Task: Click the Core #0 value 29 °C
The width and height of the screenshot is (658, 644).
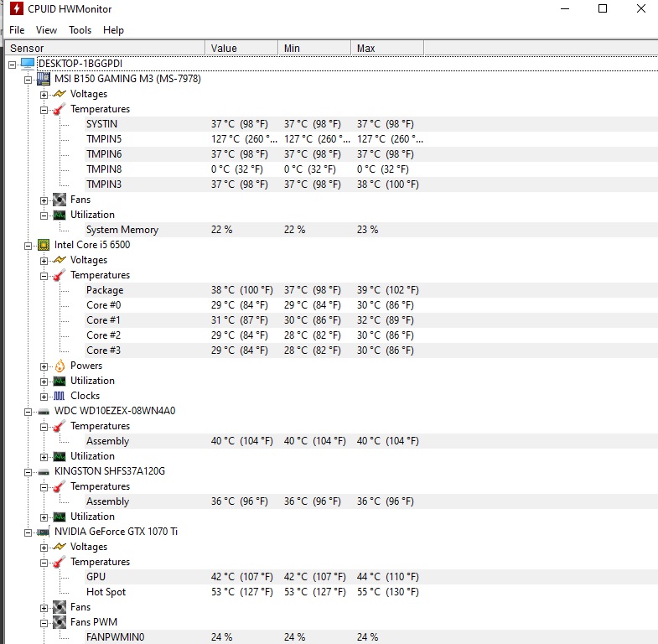Action: point(239,305)
